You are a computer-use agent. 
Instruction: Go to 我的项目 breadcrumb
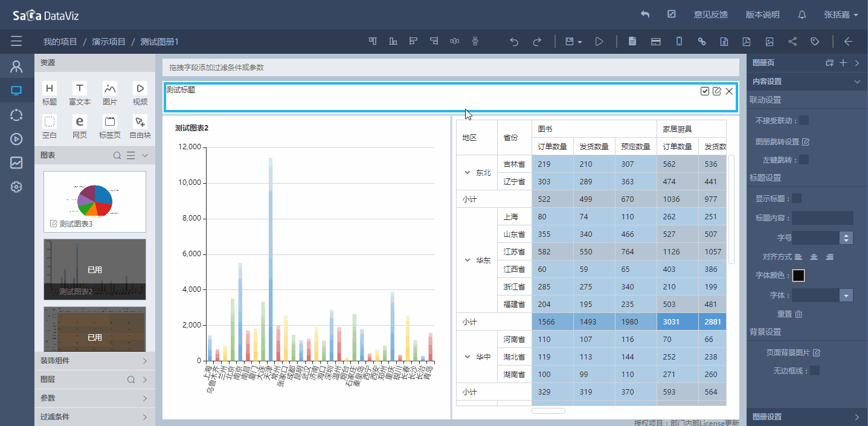click(60, 42)
